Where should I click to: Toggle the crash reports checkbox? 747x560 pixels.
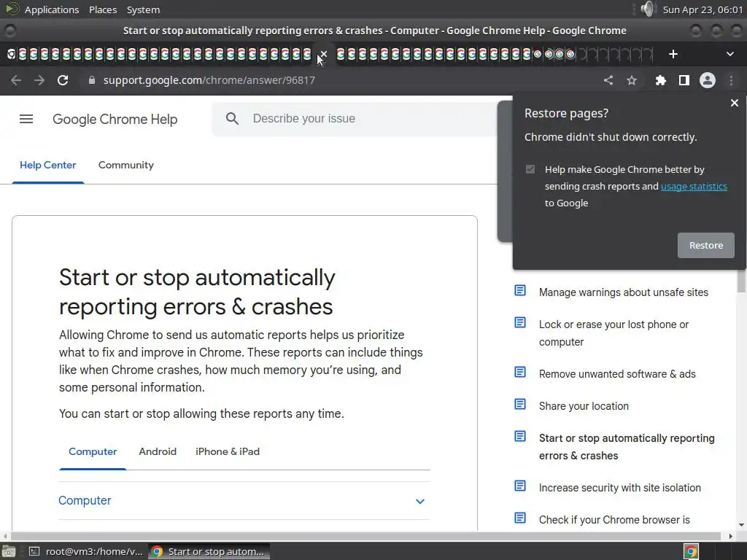click(x=530, y=169)
